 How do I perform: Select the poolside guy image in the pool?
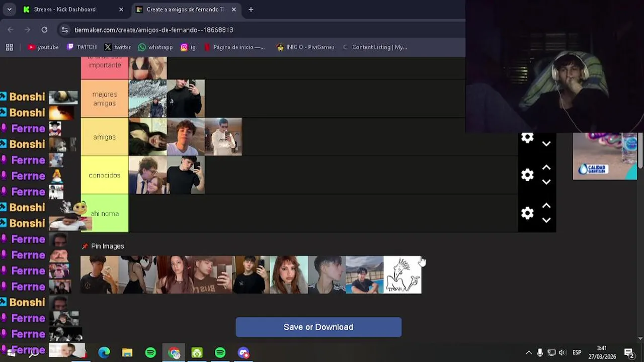click(x=365, y=275)
